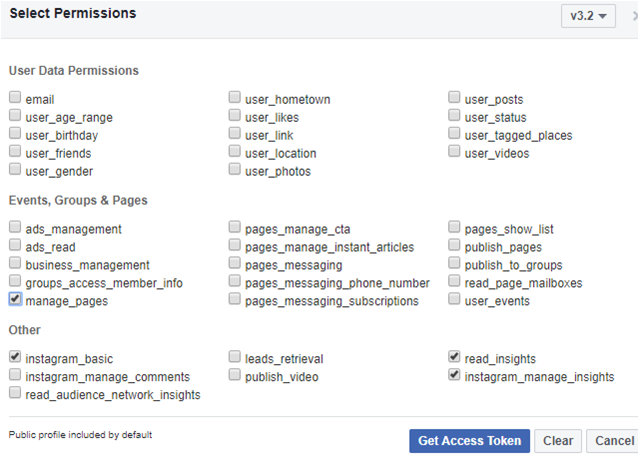Image resolution: width=639 pixels, height=461 pixels.
Task: Enable the leads_retrieval permission
Action: 235,356
